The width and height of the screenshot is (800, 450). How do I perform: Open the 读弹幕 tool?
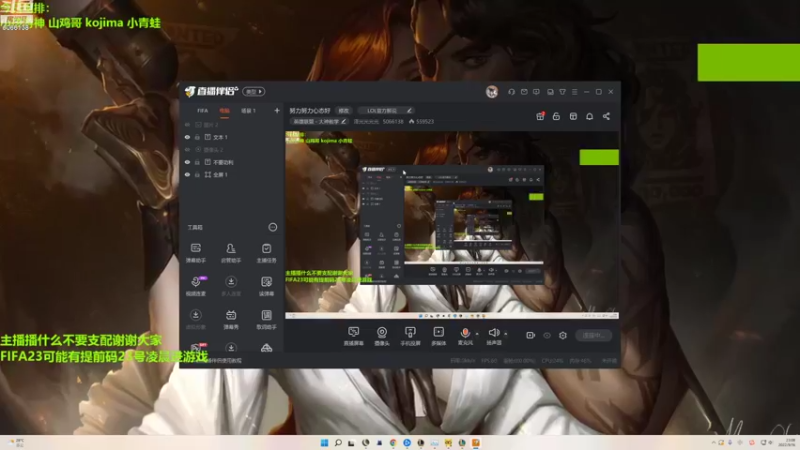(266, 286)
